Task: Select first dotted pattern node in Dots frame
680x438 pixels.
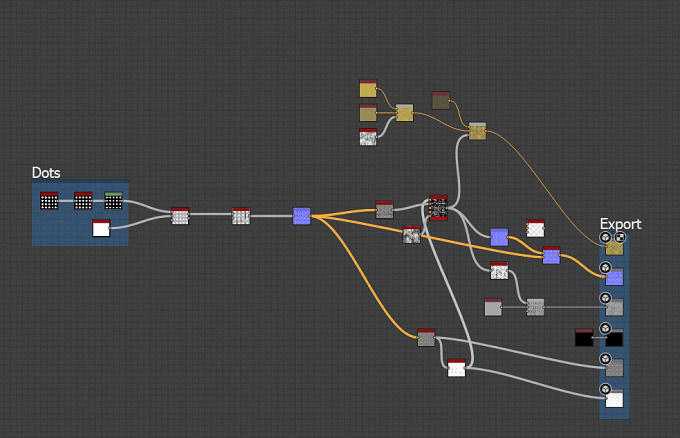Action: point(49,201)
